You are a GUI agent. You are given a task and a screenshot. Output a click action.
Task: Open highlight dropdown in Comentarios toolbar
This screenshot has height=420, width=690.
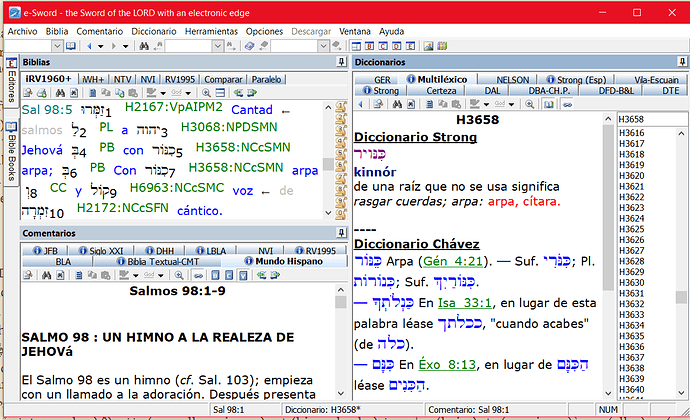[x=136, y=275]
